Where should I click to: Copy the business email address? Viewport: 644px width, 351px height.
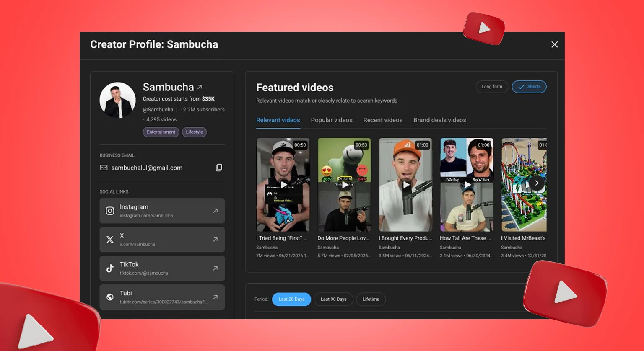pyautogui.click(x=219, y=168)
